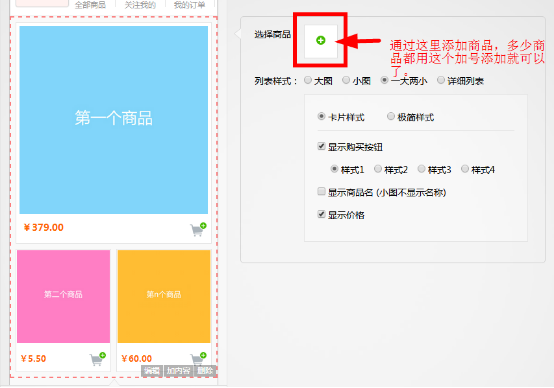Viewport: 554px width, 388px height.
Task: Click the ¥379.00 price text
Action: pos(43,228)
